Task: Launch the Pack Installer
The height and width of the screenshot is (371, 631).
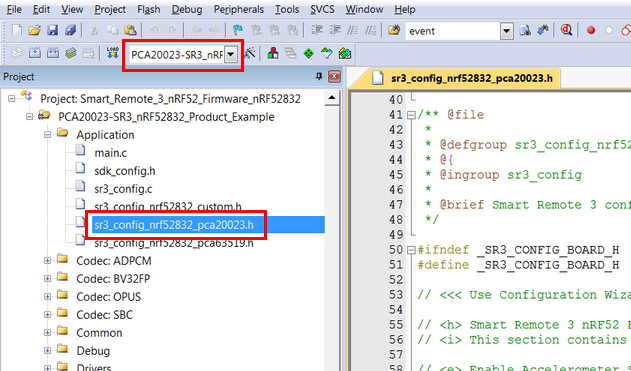Action: (x=345, y=53)
